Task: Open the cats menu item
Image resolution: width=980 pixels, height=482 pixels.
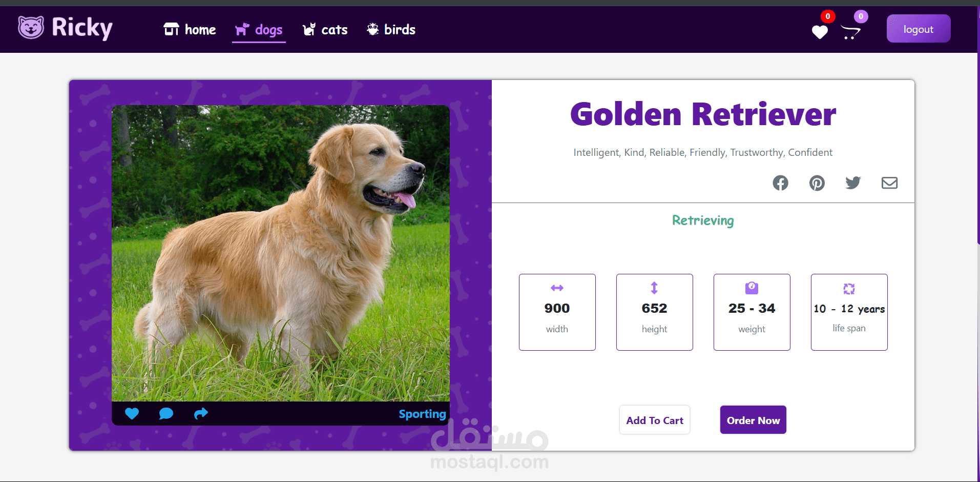Action: [x=325, y=30]
